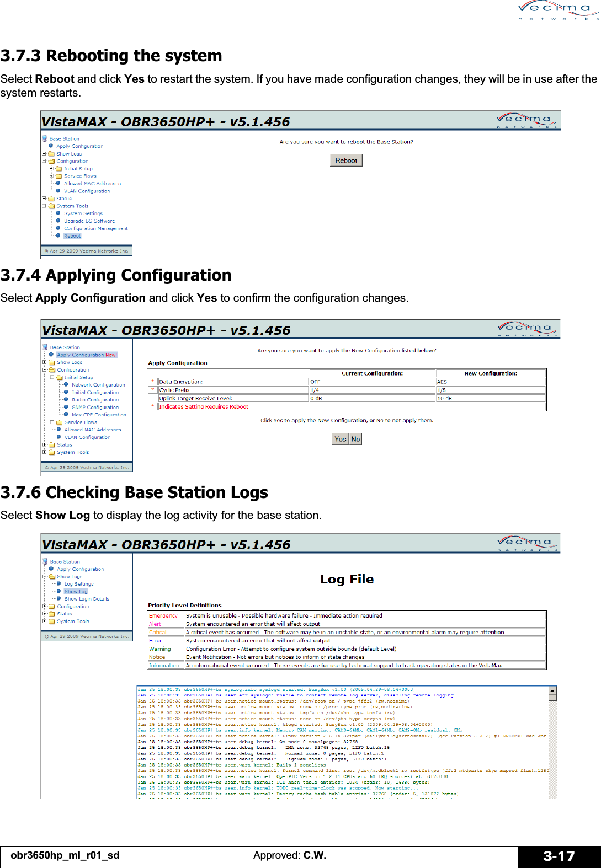The height and width of the screenshot is (868, 601).
Task: Open Configuration Management tree entry
Action: [x=95, y=228]
